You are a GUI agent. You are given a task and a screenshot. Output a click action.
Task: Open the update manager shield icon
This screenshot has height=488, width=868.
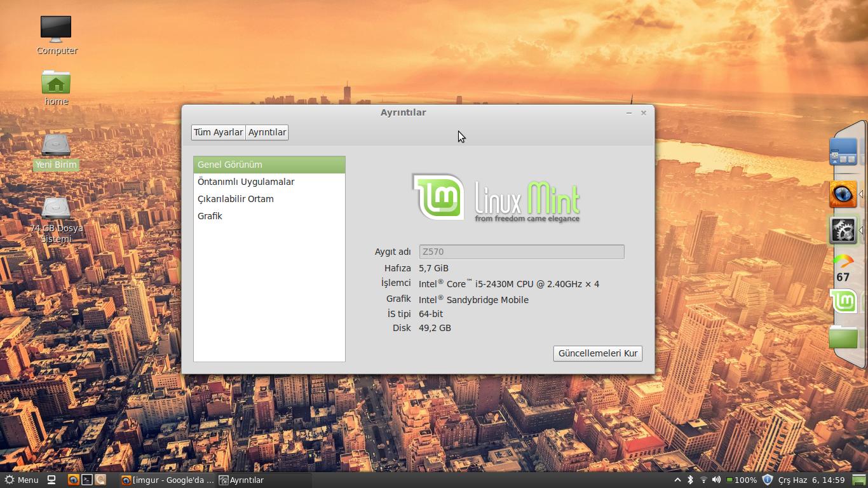[767, 480]
